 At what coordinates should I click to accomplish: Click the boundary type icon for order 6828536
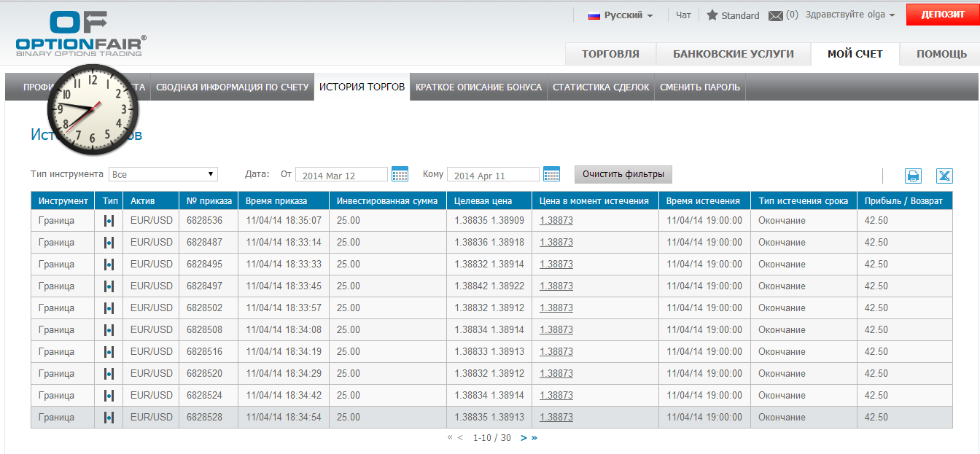click(109, 221)
